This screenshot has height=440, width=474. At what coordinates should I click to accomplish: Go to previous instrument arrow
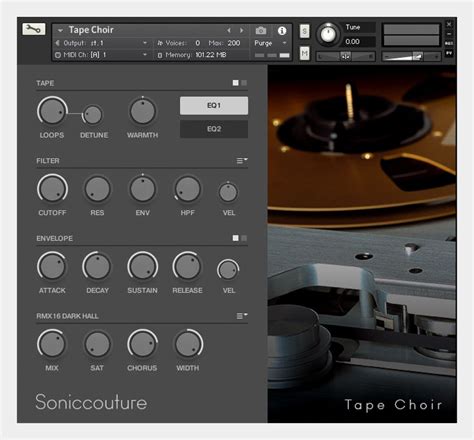[229, 30]
